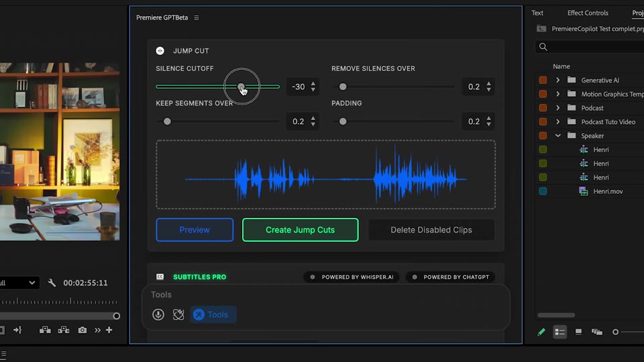Expand the Podcast Tuto Video bin
This screenshot has height=362, width=644.
tap(557, 122)
